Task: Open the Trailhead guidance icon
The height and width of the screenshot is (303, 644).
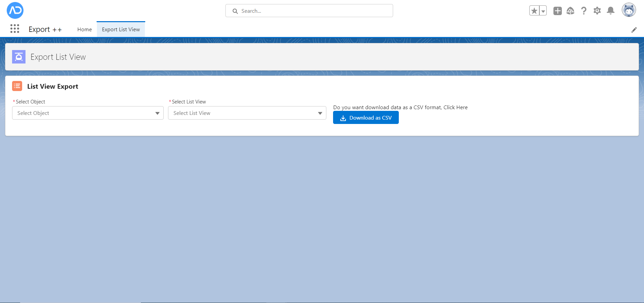Action: click(570, 11)
